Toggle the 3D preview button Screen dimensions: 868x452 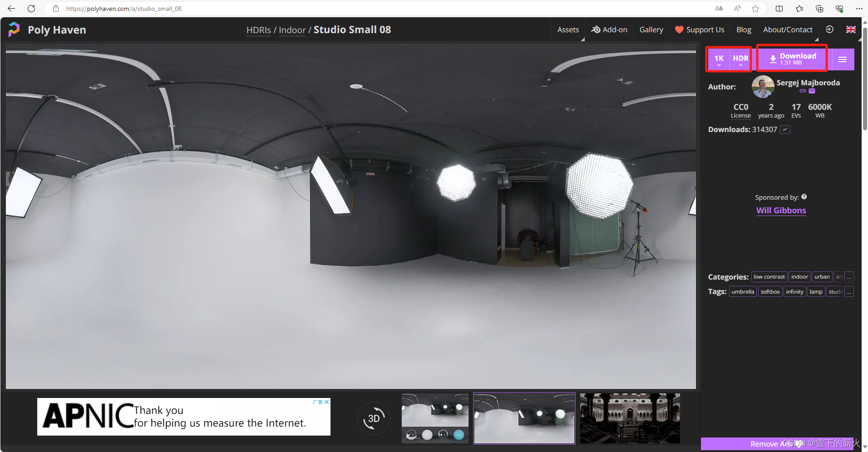pyautogui.click(x=374, y=418)
